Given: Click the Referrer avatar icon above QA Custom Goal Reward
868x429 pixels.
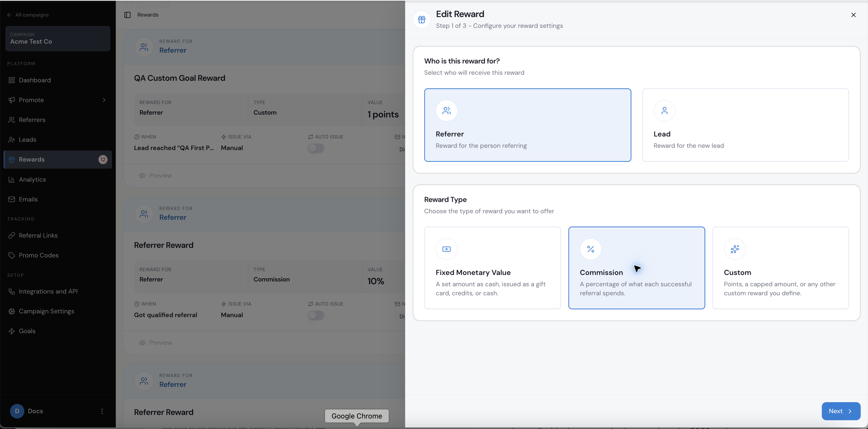Looking at the screenshot, I should pos(144,47).
